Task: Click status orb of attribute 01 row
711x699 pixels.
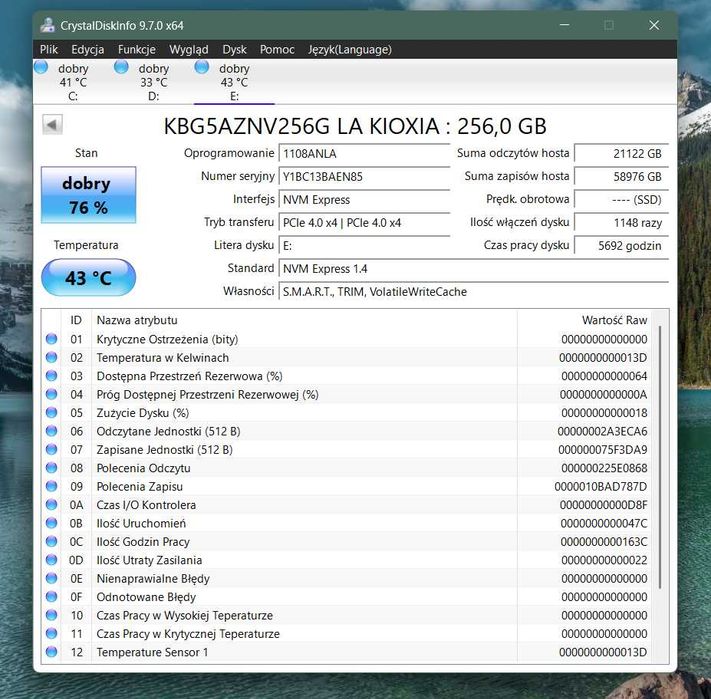Action: point(52,339)
